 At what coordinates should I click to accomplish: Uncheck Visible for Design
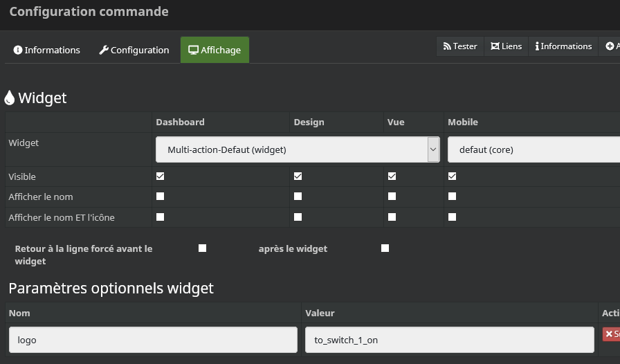[298, 176]
